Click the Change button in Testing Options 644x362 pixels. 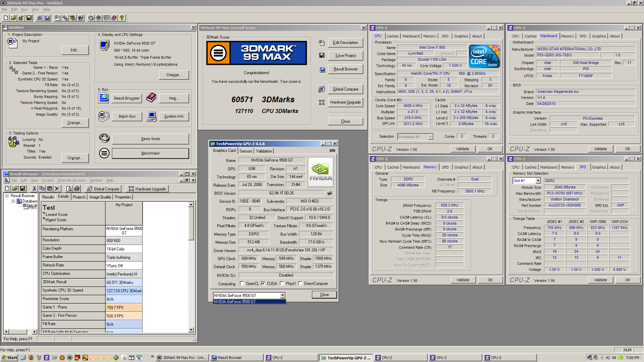(75, 158)
